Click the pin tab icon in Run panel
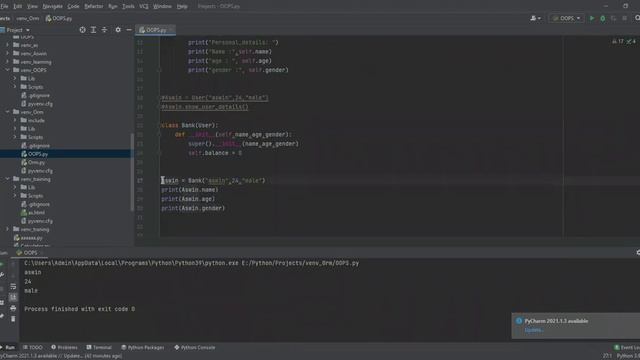The image size is (640, 360). pos(2,316)
